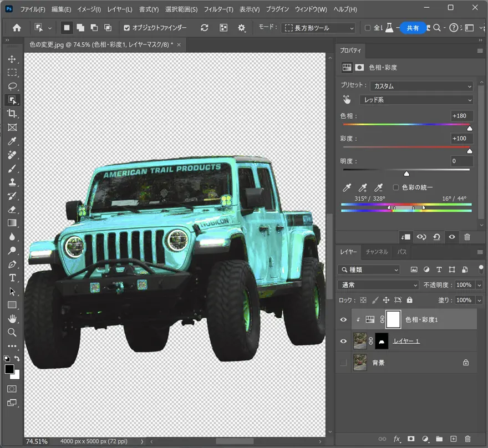The width and height of the screenshot is (488, 448).
Task: Select the Eyedropper tool in left toolbar
Action: pyautogui.click(x=12, y=141)
